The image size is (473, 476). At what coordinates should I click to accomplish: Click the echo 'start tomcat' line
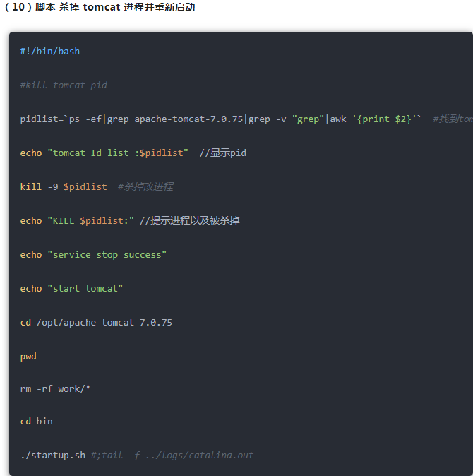tap(71, 288)
